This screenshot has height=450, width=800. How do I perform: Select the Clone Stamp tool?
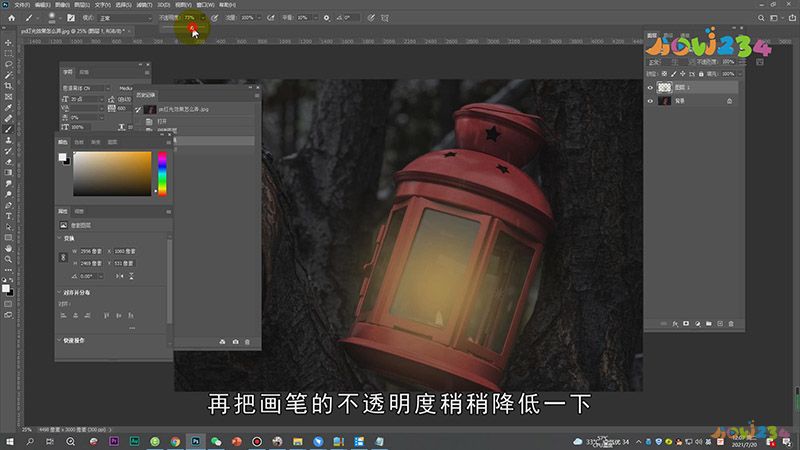[8, 140]
